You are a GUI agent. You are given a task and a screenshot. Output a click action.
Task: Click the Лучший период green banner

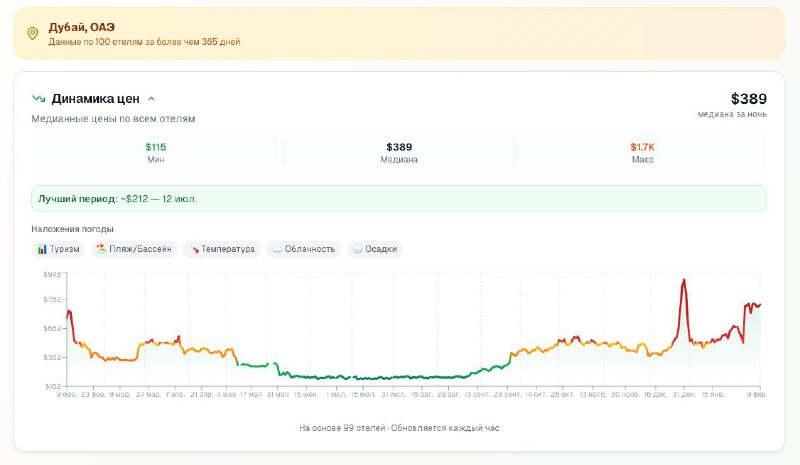(x=399, y=198)
